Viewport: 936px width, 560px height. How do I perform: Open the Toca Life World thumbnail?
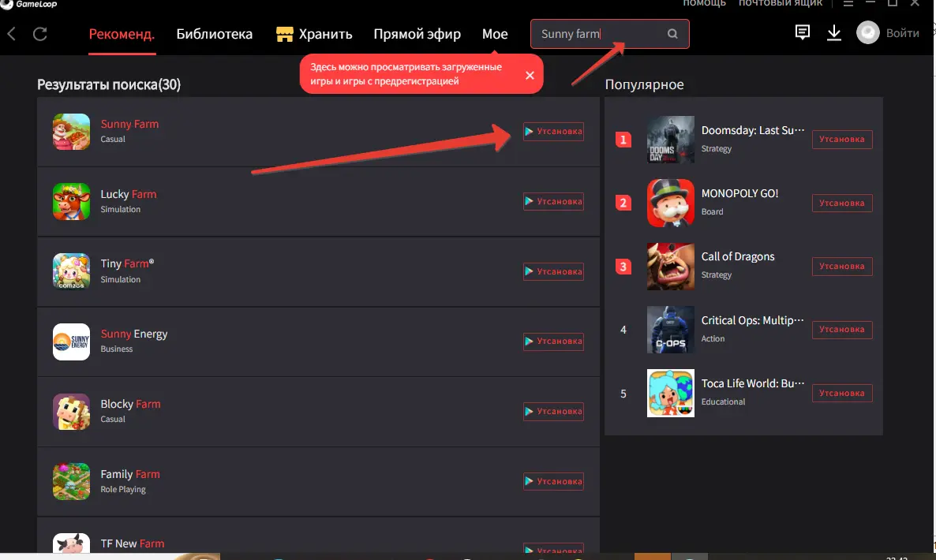[x=670, y=393]
